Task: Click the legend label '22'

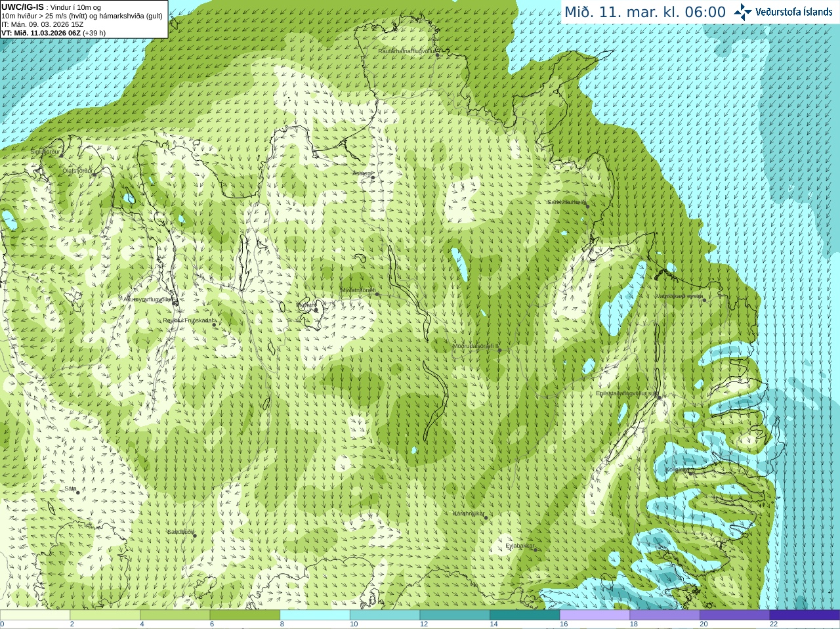Action: coord(774,624)
